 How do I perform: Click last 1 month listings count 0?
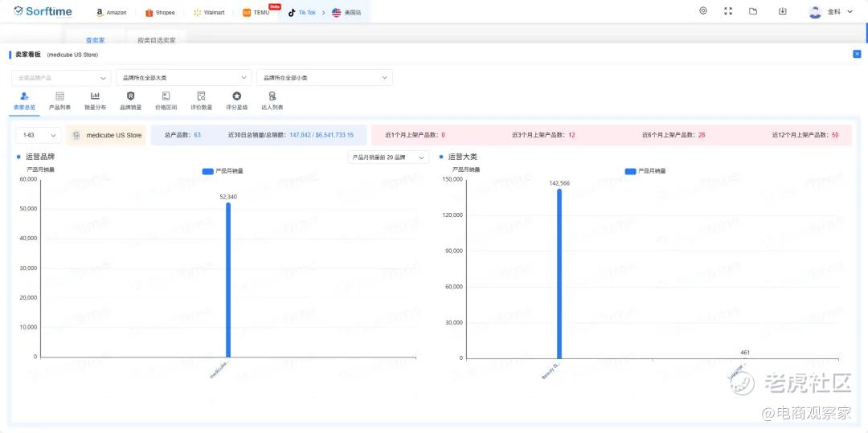pos(444,135)
